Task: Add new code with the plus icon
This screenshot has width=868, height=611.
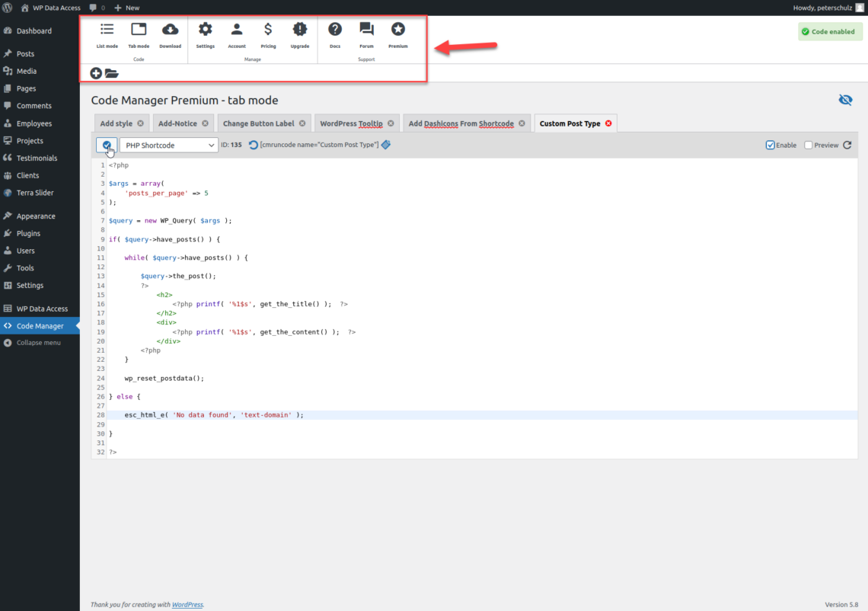Action: (95, 73)
